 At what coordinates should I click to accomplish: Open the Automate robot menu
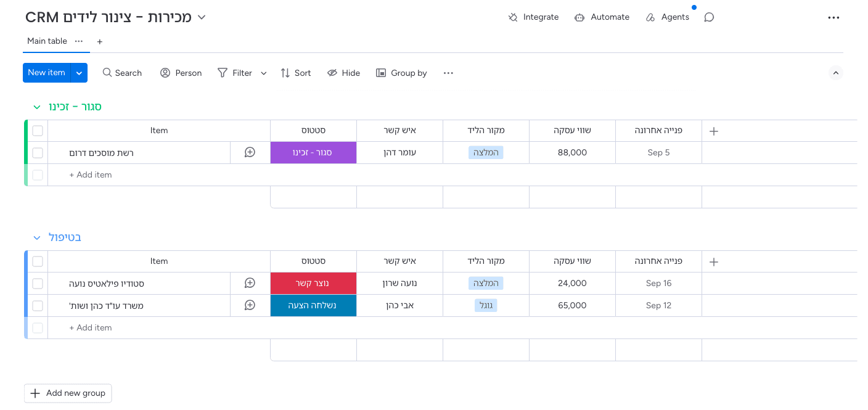(x=602, y=17)
